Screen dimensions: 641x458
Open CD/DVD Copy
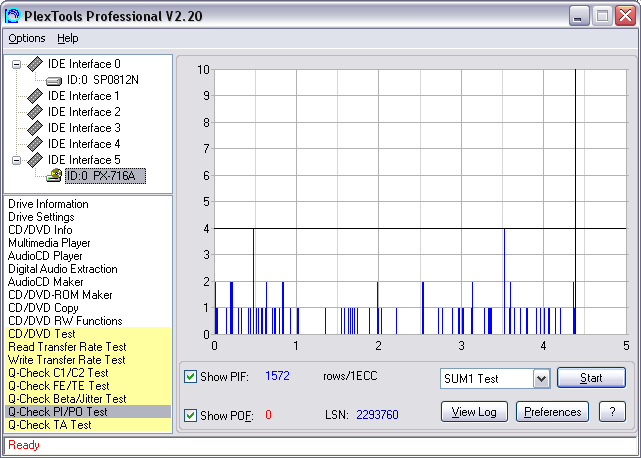click(43, 308)
